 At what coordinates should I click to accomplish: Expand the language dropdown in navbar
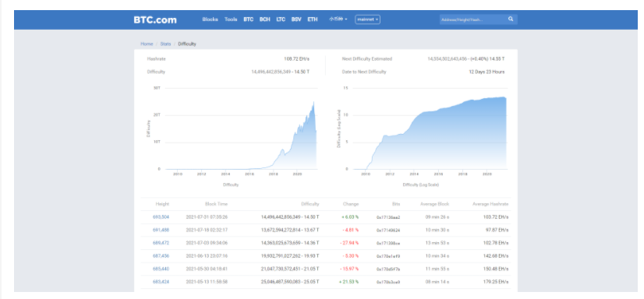(x=338, y=19)
